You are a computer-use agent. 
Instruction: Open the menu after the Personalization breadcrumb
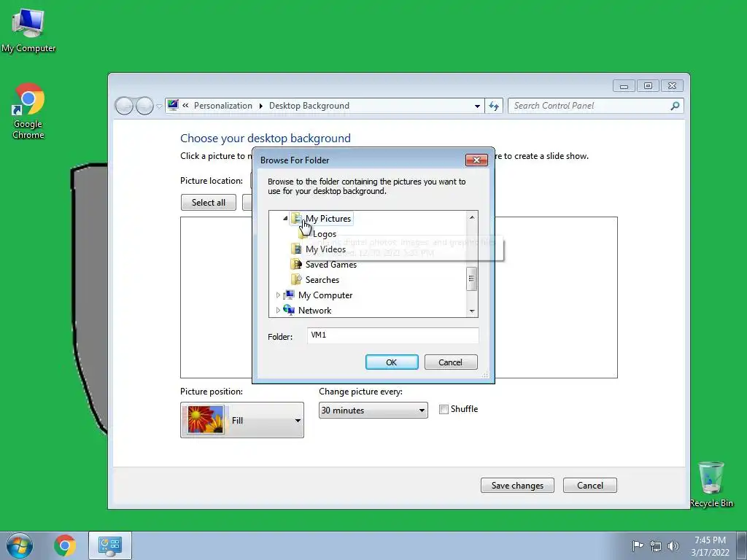[260, 106]
